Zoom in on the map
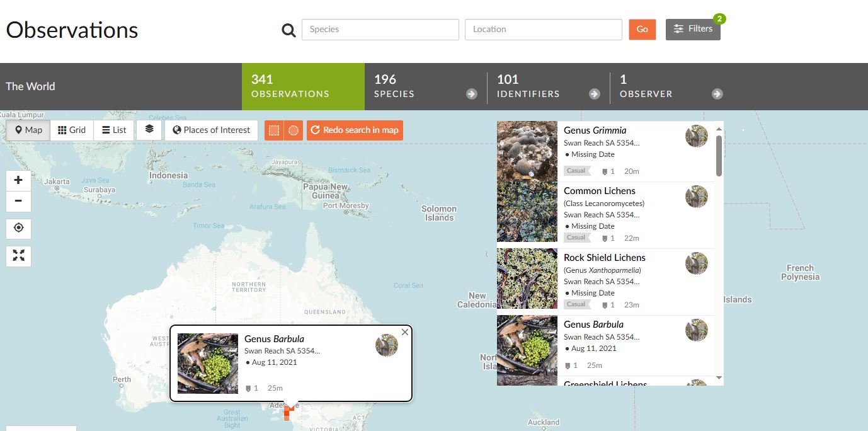The height and width of the screenshot is (431, 868). [x=18, y=181]
